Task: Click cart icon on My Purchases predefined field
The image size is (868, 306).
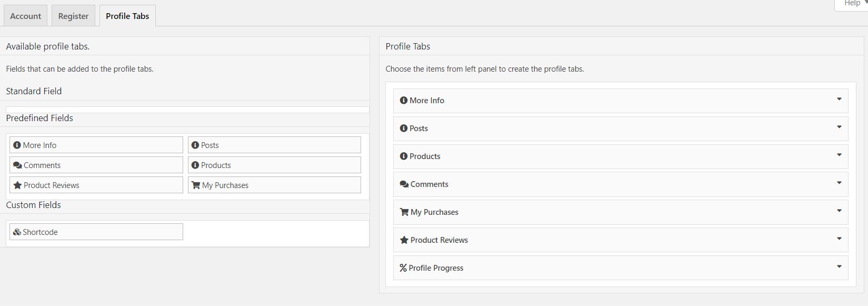Action: click(196, 185)
